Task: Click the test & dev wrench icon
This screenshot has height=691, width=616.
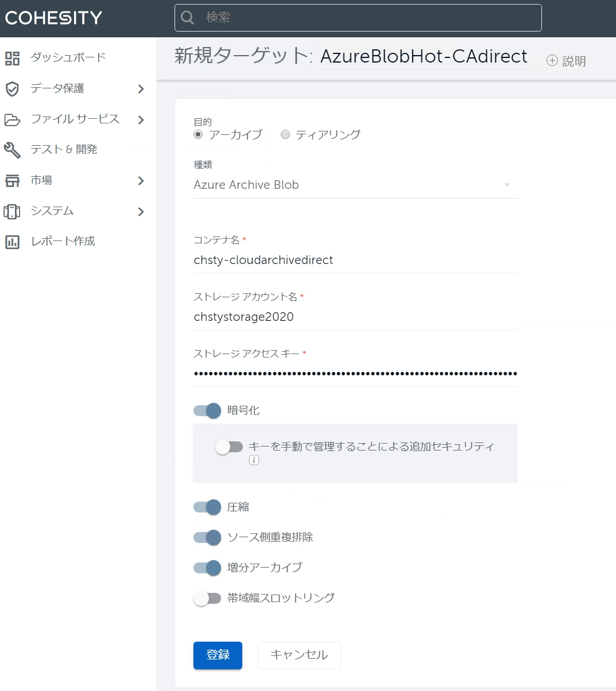Action: [12, 150]
